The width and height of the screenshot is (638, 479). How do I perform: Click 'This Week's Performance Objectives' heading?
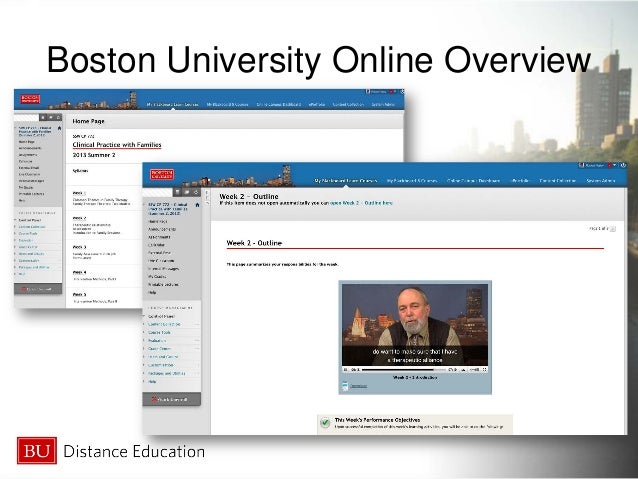point(377,420)
